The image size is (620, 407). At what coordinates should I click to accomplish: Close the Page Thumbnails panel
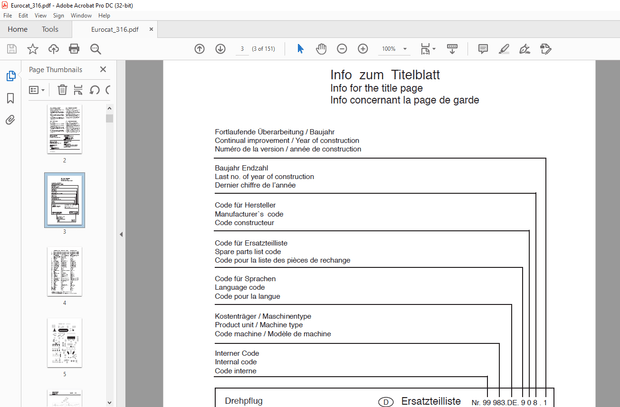(103, 69)
